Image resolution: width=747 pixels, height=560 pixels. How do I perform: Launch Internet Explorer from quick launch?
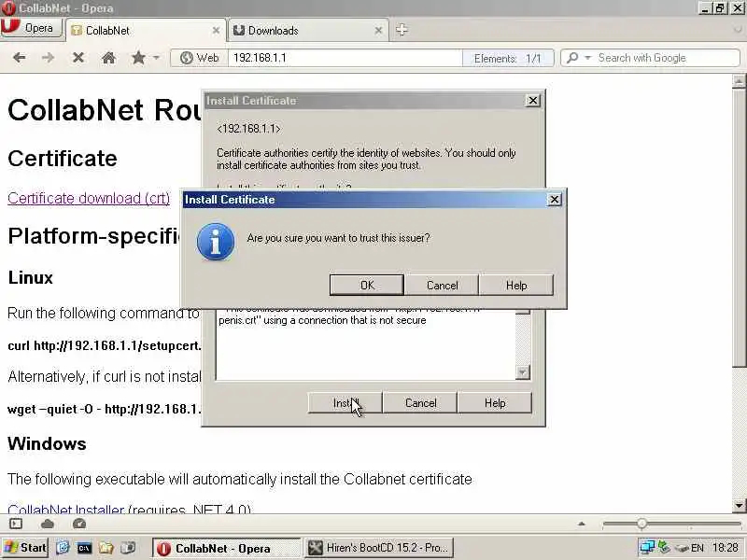pyautogui.click(x=63, y=548)
